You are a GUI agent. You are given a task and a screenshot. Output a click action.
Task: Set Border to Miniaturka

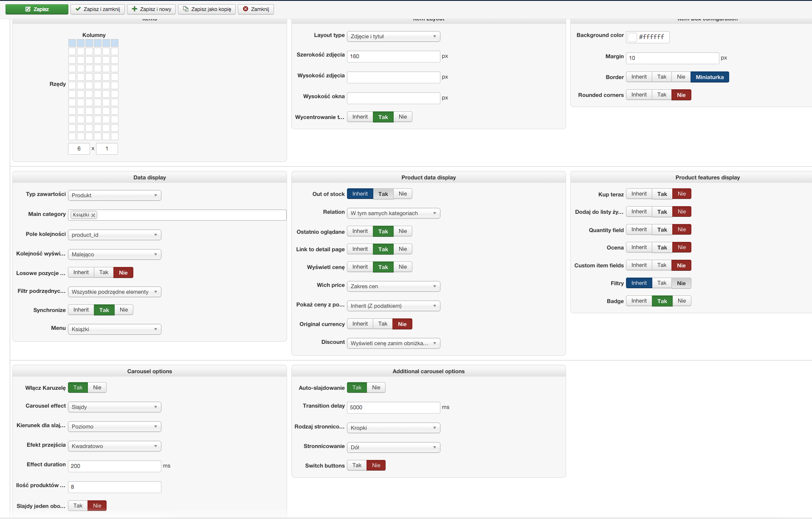click(710, 77)
